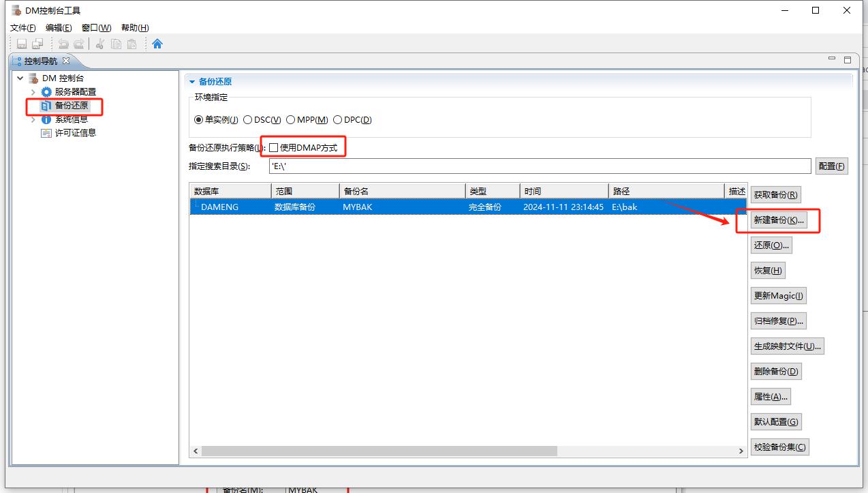Enable the 使用DMAP方式 checkbox
The height and width of the screenshot is (493, 868).
point(274,147)
